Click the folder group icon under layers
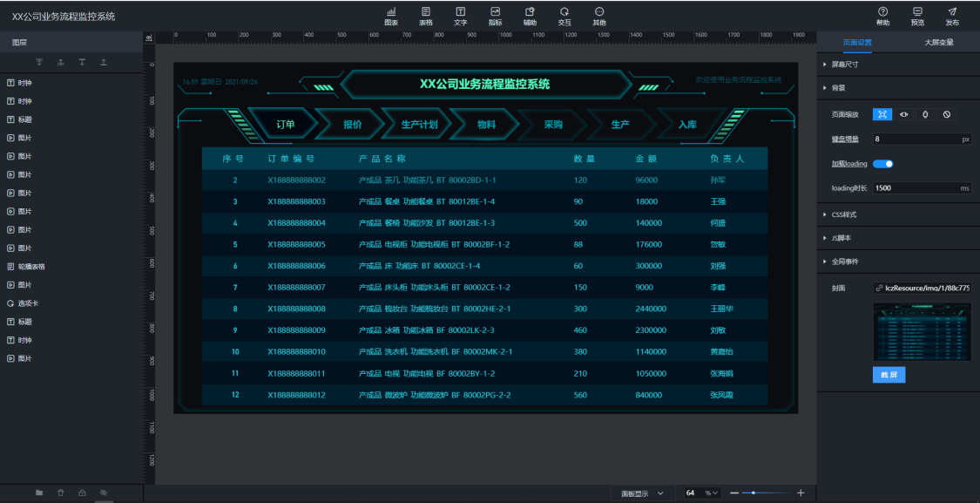This screenshot has width=980, height=503. click(x=39, y=493)
